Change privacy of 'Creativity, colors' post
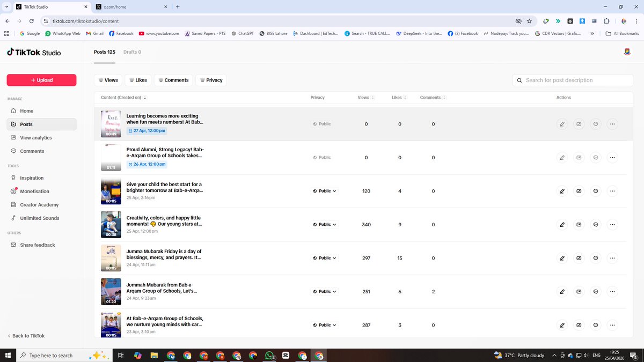 click(325, 225)
